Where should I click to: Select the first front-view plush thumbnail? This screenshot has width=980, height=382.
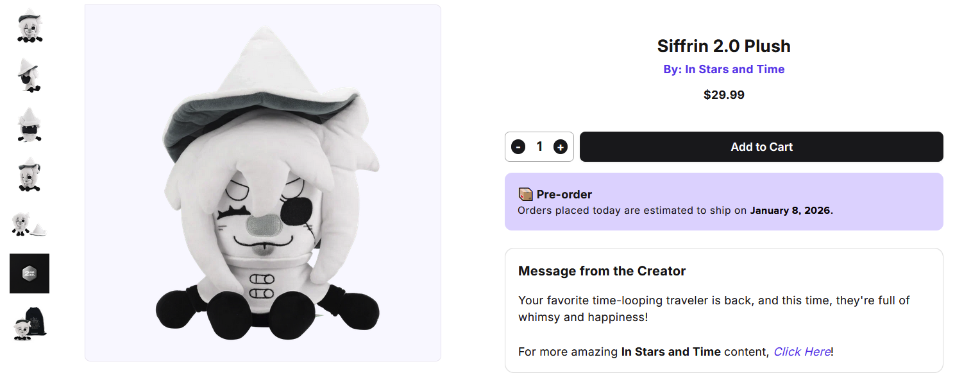tap(30, 26)
